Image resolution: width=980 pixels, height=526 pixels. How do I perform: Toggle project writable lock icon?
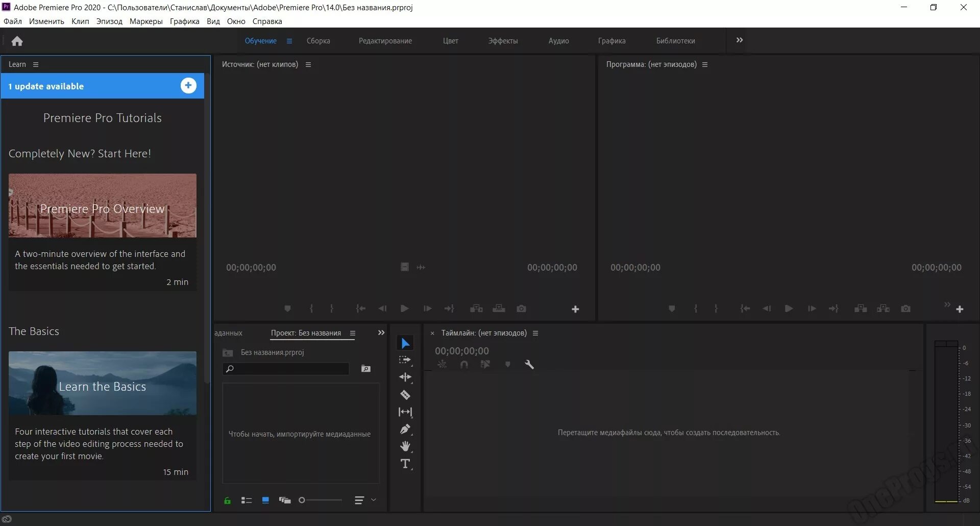(228, 500)
